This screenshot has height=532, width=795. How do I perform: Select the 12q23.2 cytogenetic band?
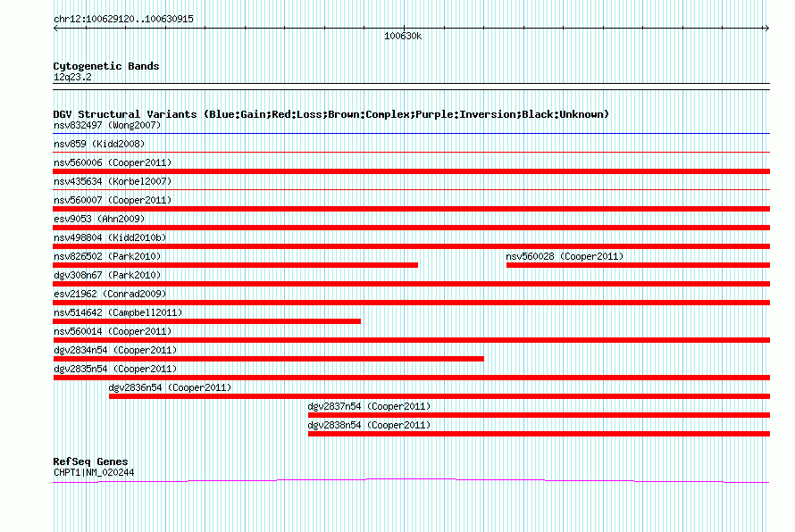click(72, 77)
